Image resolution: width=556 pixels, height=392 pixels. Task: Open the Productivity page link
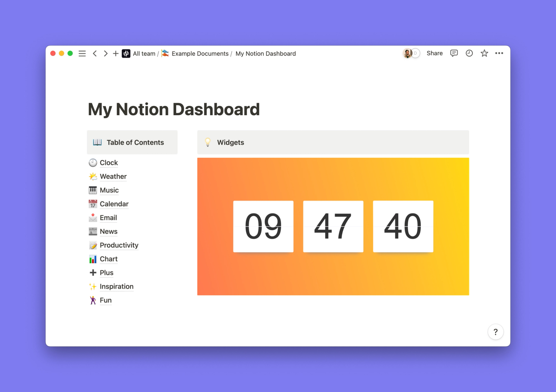pyautogui.click(x=119, y=245)
